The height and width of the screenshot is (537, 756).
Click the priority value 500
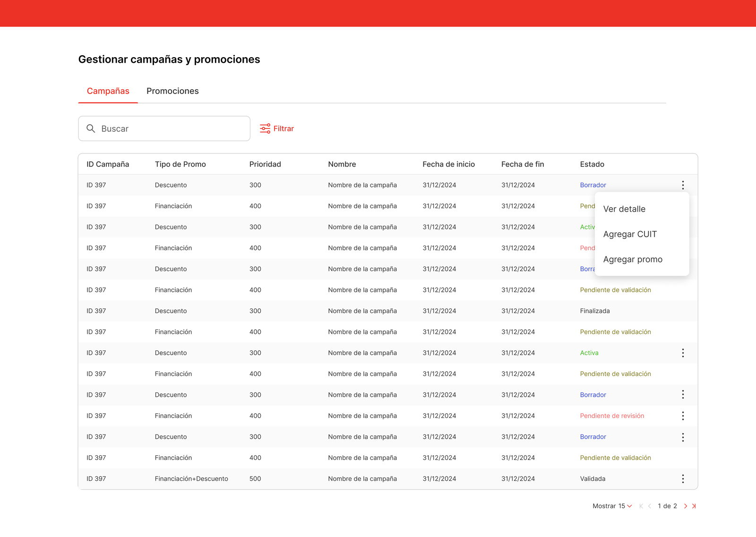coord(255,479)
